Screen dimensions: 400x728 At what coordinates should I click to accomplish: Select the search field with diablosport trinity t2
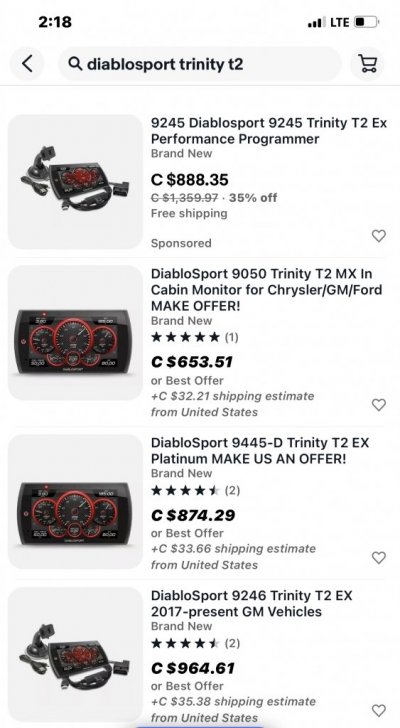tap(200, 64)
